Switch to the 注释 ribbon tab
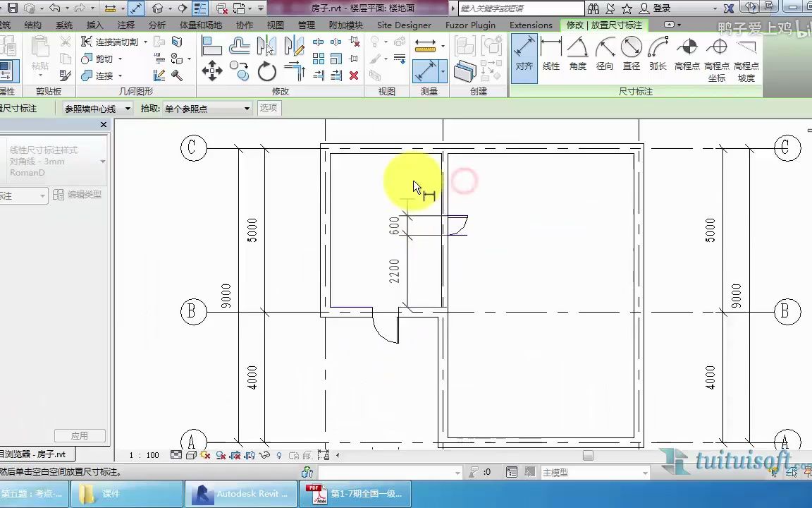The height and width of the screenshot is (508, 812). pos(126,25)
